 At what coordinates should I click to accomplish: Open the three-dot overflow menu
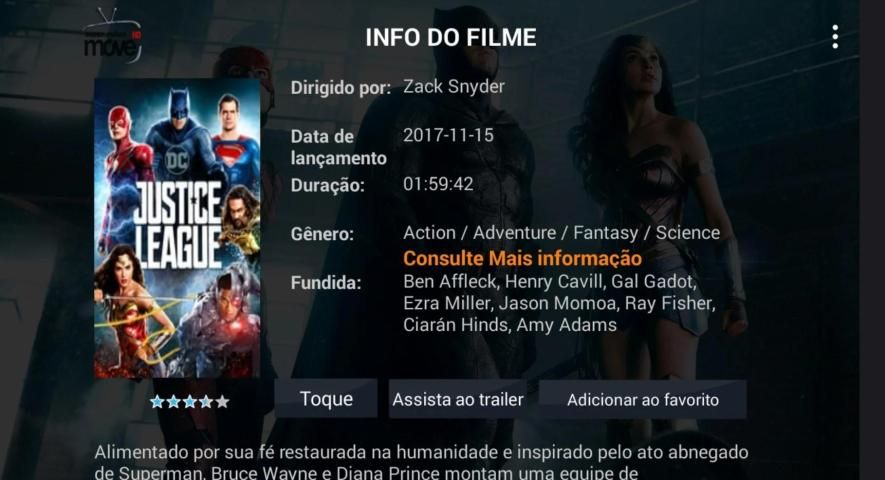835,37
